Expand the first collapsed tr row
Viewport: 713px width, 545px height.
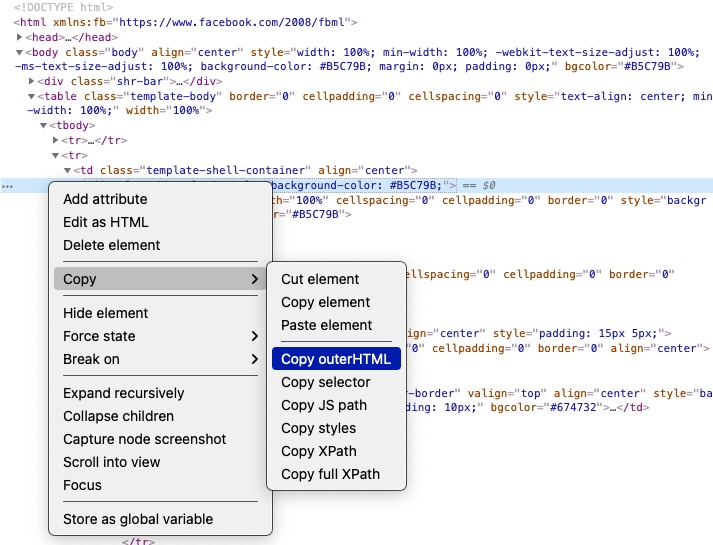click(55, 140)
